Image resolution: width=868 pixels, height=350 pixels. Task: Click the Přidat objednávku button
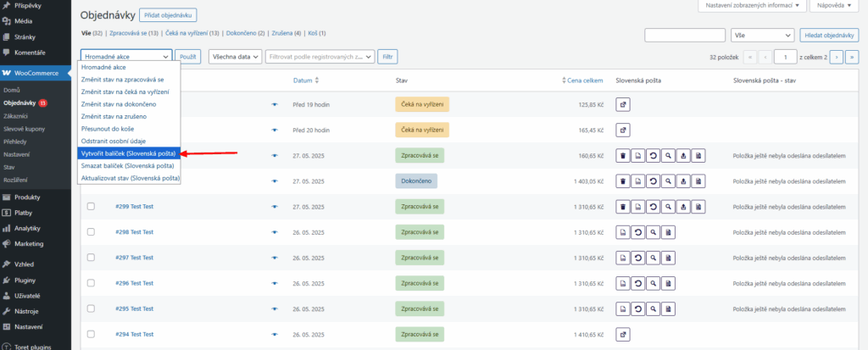tap(168, 15)
